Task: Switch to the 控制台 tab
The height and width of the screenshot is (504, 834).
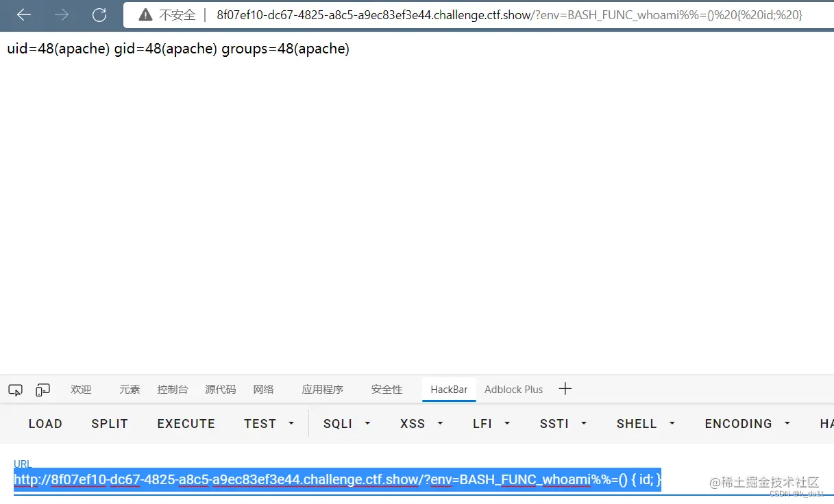Action: coord(173,389)
